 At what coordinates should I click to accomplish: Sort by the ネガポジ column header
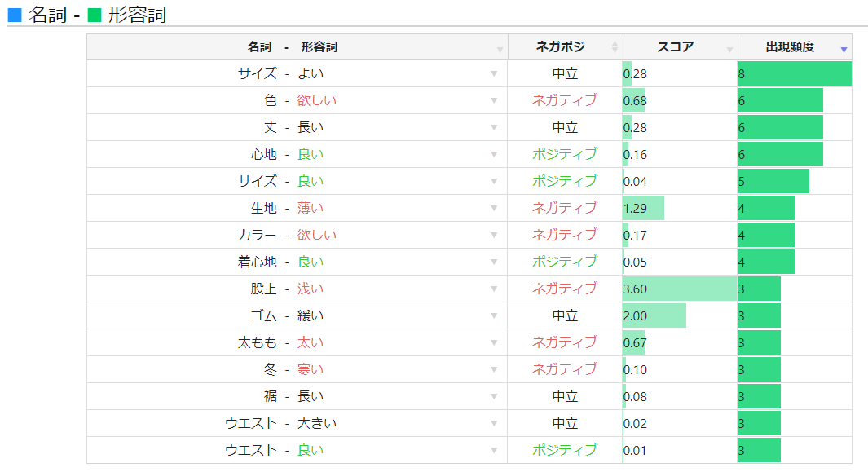pyautogui.click(x=560, y=47)
